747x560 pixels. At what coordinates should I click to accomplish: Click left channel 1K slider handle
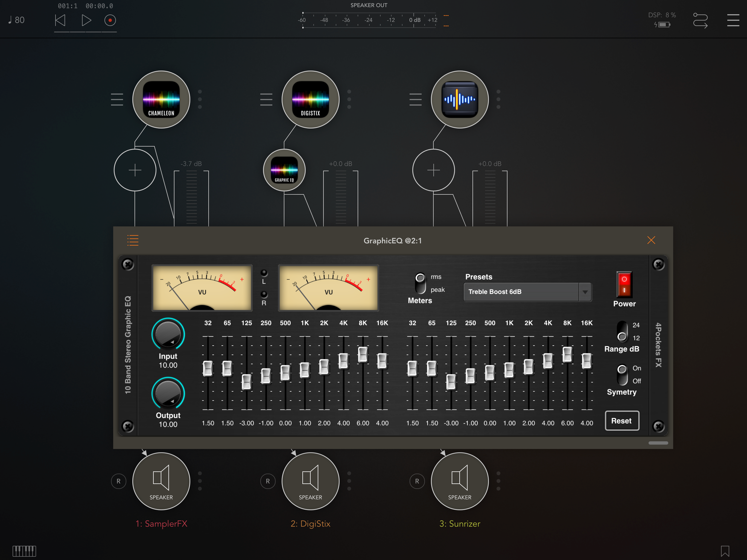pyautogui.click(x=305, y=370)
